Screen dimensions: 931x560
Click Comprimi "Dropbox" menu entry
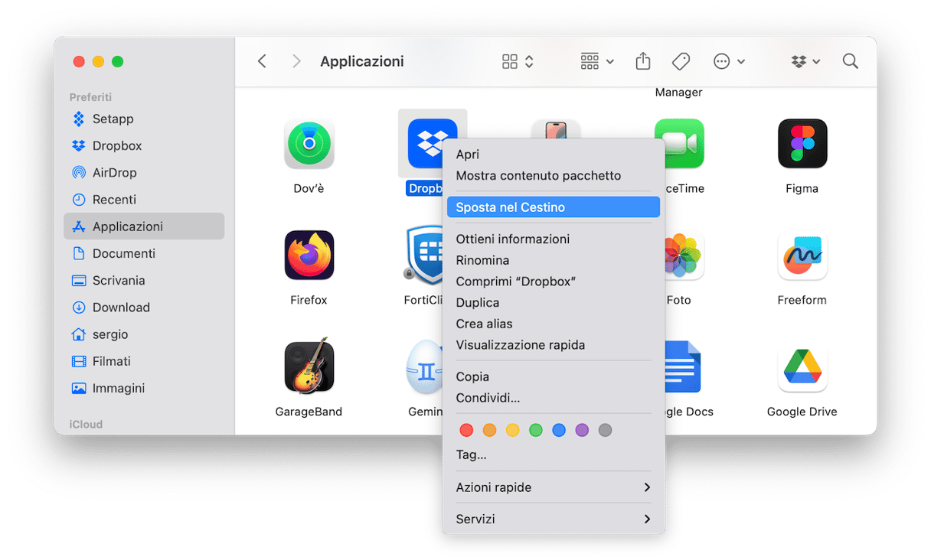(x=515, y=282)
